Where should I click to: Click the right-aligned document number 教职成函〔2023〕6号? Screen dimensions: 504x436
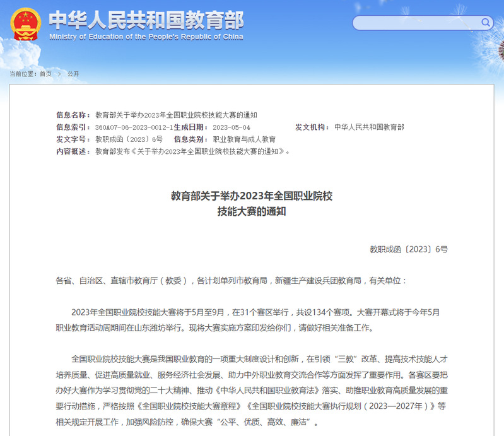[409, 249]
